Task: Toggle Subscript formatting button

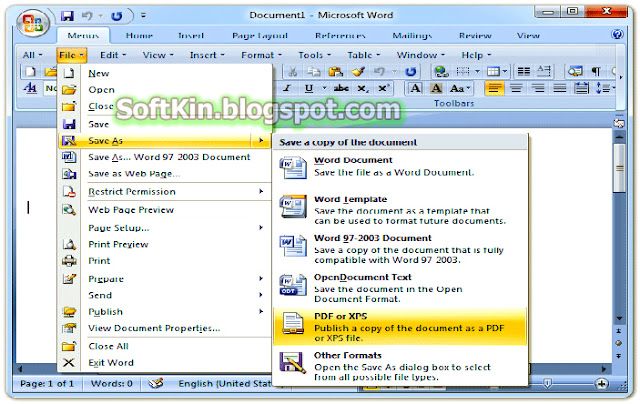Action: 362,89
